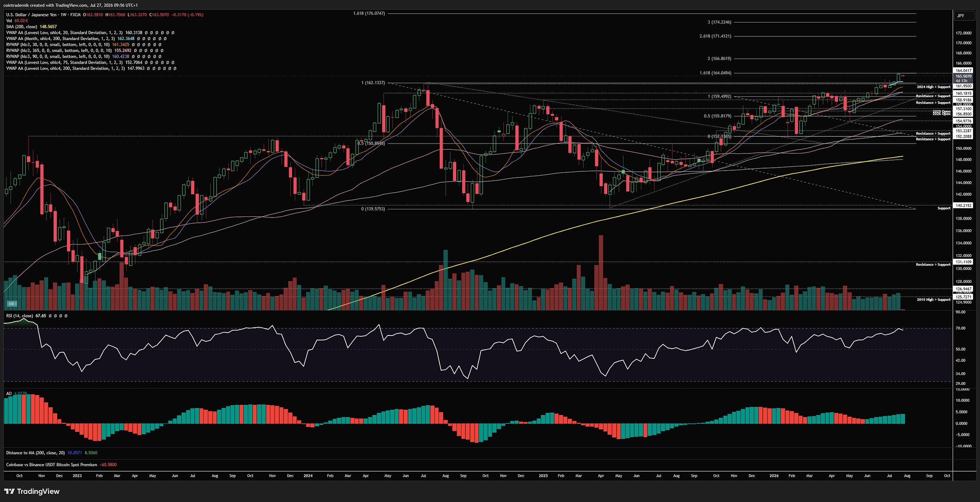Click the cointradernik created with TradingView.com caption

point(70,5)
